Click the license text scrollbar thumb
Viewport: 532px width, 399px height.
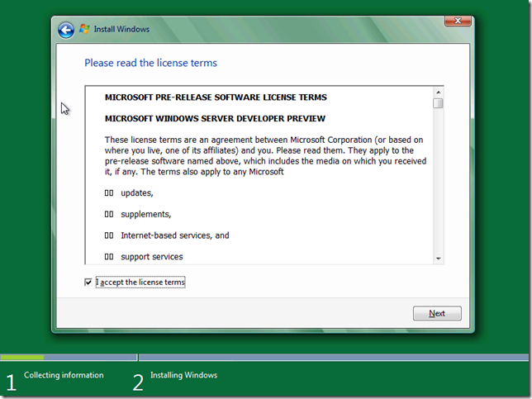pyautogui.click(x=438, y=103)
